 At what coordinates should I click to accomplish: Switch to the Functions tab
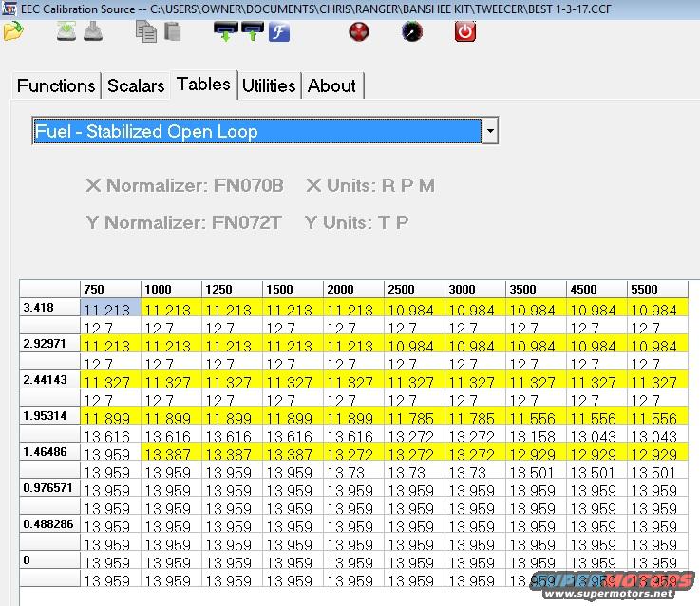point(56,85)
